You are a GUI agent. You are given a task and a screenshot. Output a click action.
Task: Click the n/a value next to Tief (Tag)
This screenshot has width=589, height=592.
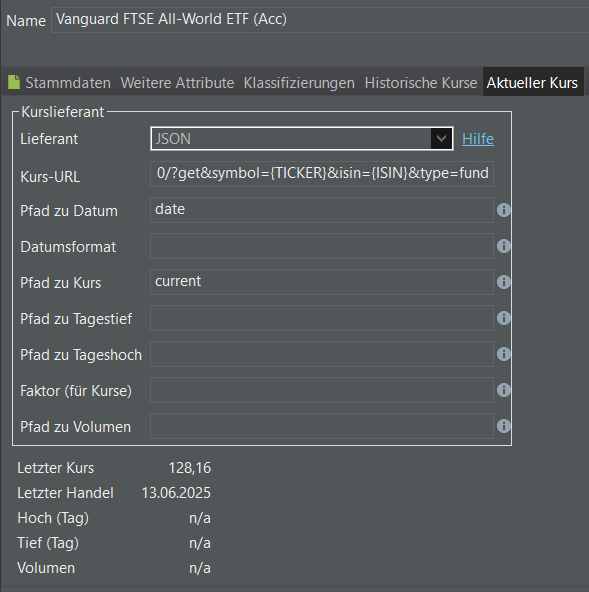200,543
